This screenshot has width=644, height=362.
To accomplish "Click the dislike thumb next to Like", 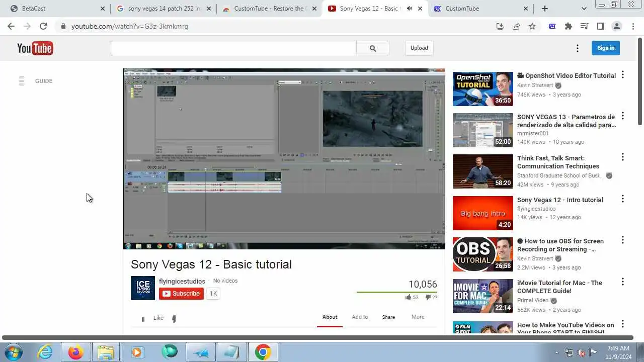I will pos(174,319).
